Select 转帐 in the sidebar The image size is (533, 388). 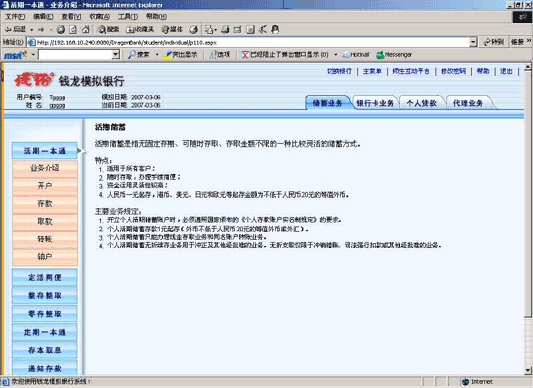(x=45, y=239)
